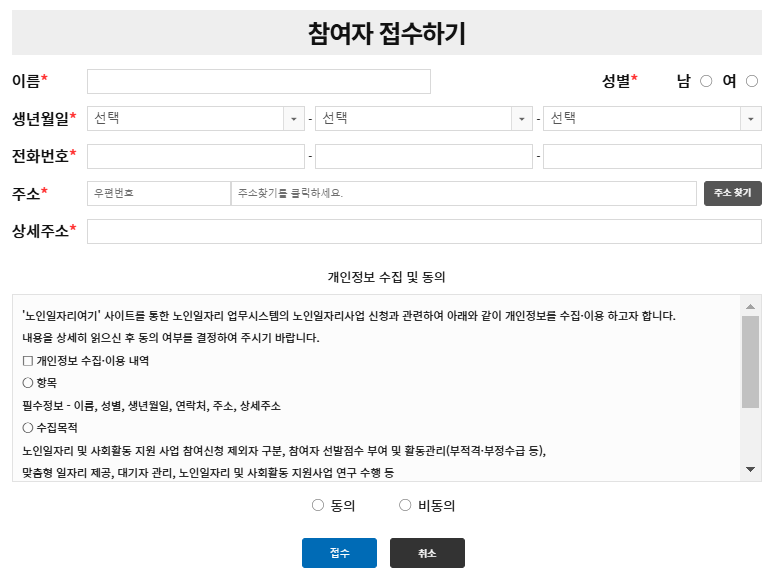Submit with the blue 접수 button
Screen dimensions: 775x579
pyautogui.click(x=340, y=553)
